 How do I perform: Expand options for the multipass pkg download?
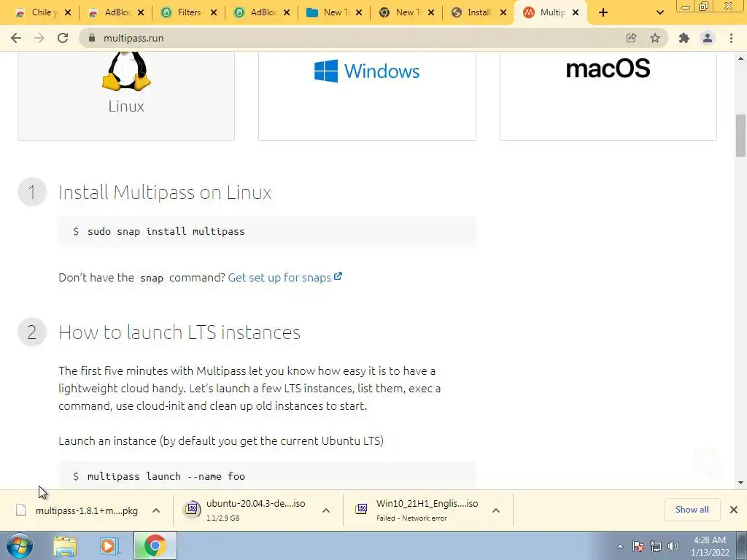click(156, 510)
